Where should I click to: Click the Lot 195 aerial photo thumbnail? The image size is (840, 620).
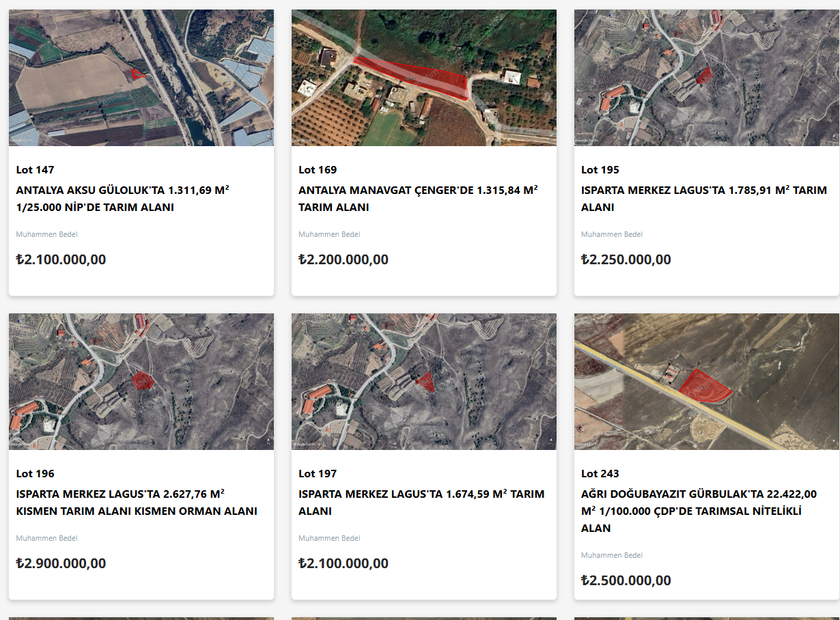[706, 78]
